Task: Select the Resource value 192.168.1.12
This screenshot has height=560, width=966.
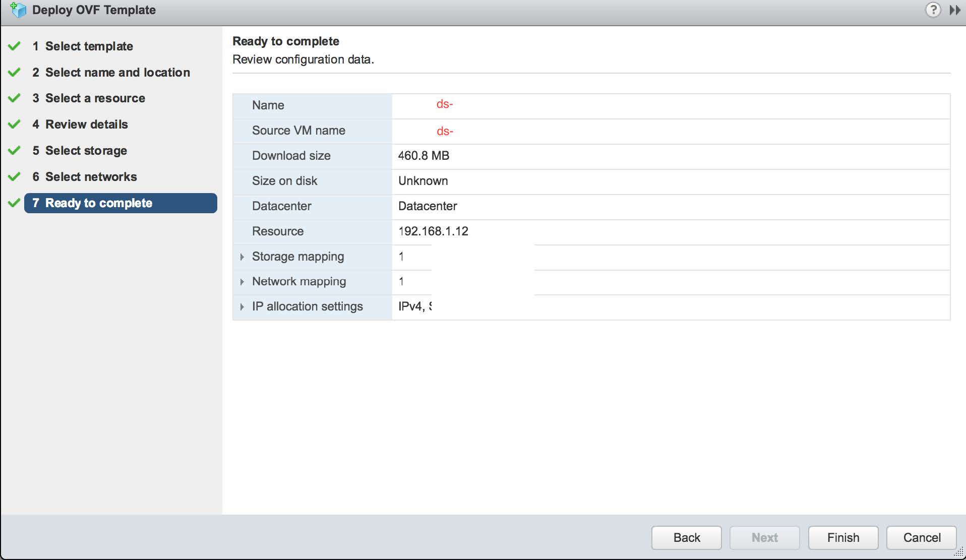Action: point(433,231)
